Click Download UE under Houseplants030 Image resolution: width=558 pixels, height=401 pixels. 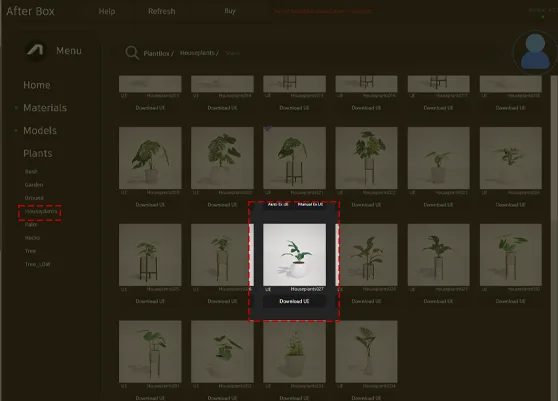coord(511,301)
